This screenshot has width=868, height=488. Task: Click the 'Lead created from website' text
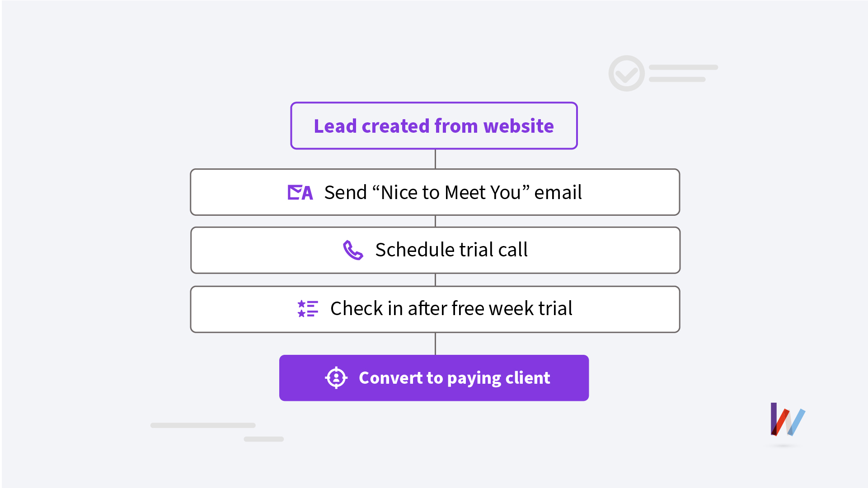434,126
